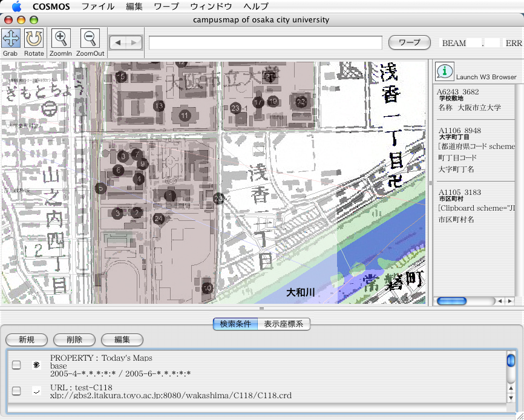524x420 pixels.
Task: Select map marker 22
Action: 301,102
